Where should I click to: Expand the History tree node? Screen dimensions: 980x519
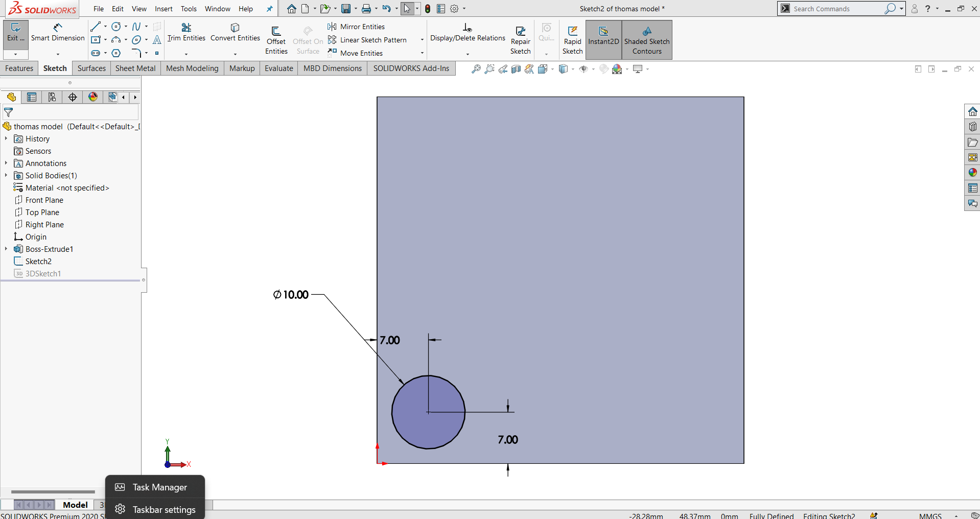[x=6, y=138]
